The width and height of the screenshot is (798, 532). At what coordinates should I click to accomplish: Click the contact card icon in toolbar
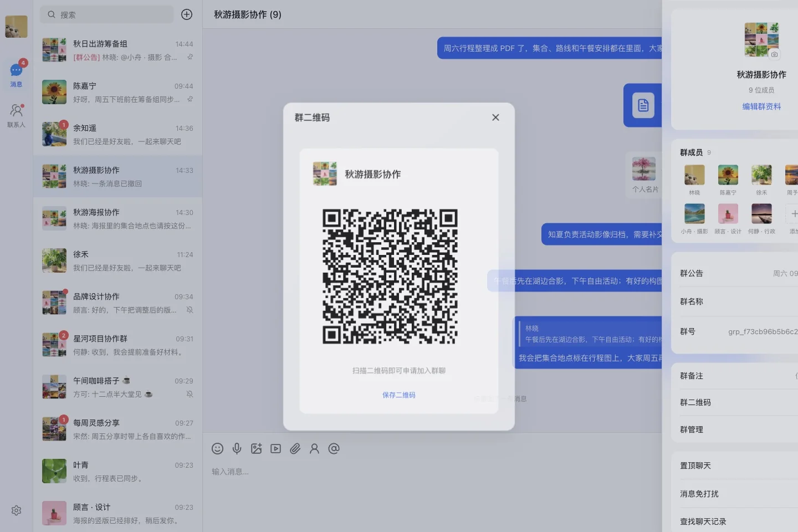tap(314, 448)
